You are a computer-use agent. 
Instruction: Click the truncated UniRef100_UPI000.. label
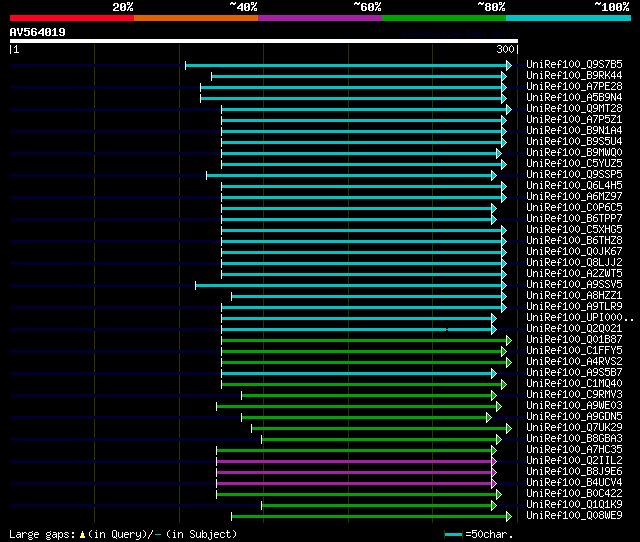tap(580, 318)
